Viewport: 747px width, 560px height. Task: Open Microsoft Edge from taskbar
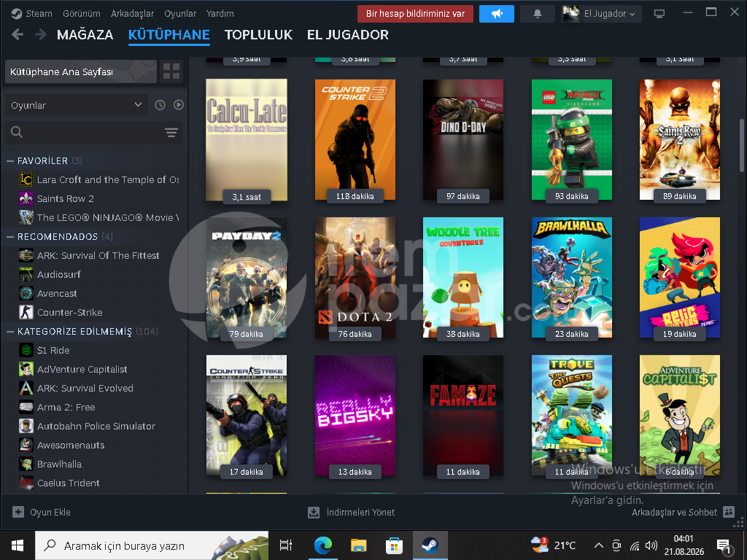click(x=323, y=545)
